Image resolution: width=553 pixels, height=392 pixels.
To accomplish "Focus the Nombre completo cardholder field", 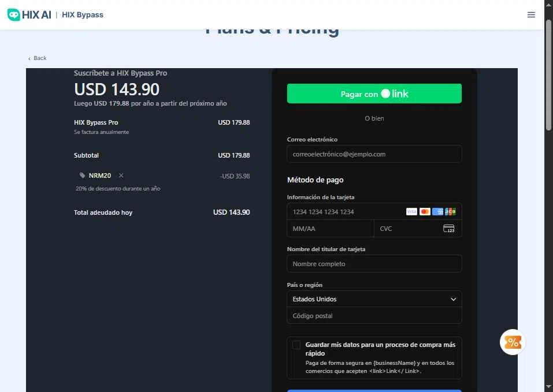I will [x=374, y=264].
